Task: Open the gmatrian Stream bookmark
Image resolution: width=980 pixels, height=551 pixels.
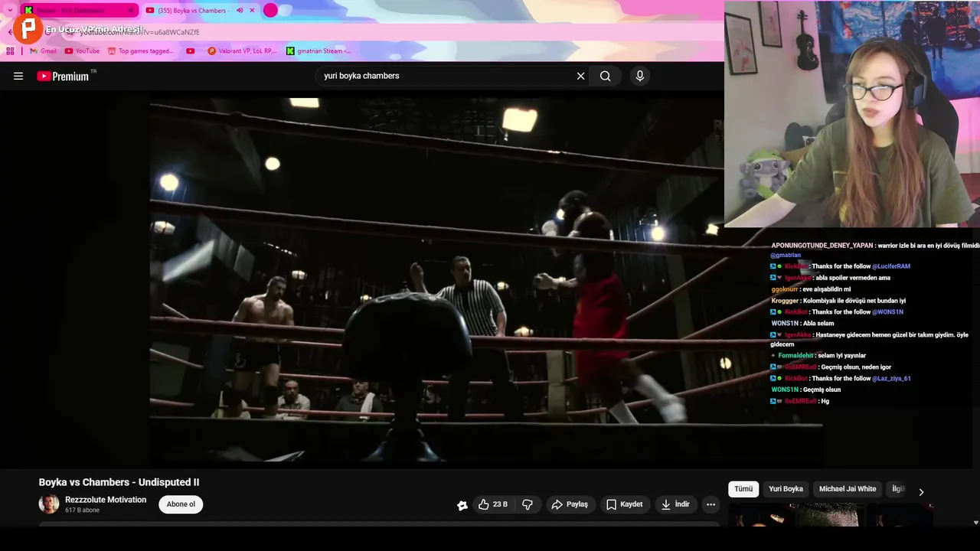Action: 318,51
